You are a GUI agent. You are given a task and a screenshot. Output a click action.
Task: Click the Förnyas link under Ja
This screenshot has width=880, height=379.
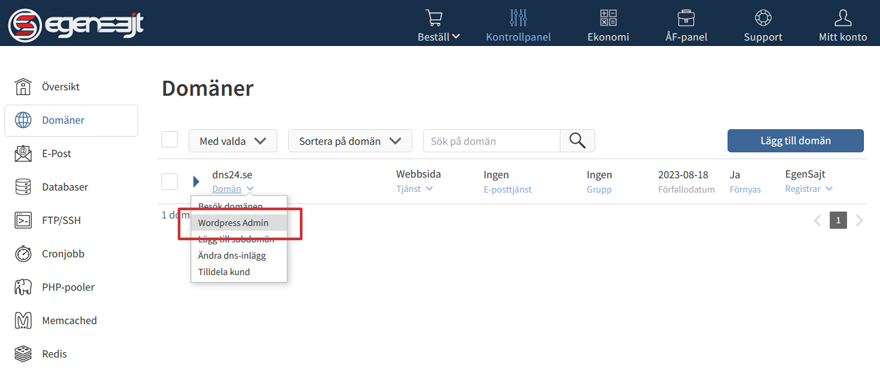point(745,190)
